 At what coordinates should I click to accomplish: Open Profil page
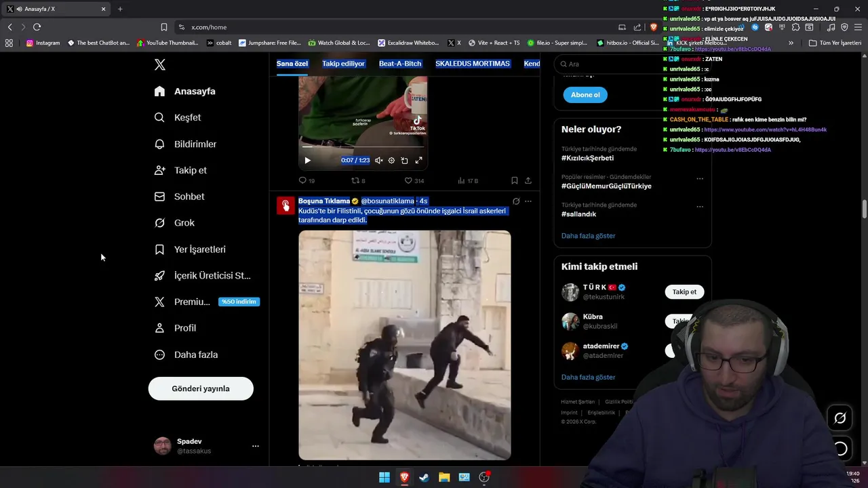tap(175, 328)
